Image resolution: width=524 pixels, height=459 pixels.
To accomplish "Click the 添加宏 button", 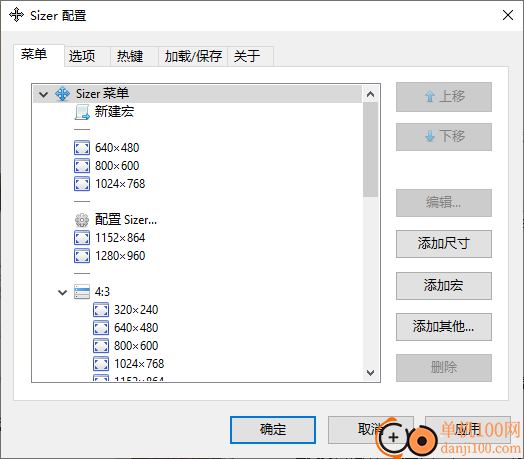I will click(444, 286).
